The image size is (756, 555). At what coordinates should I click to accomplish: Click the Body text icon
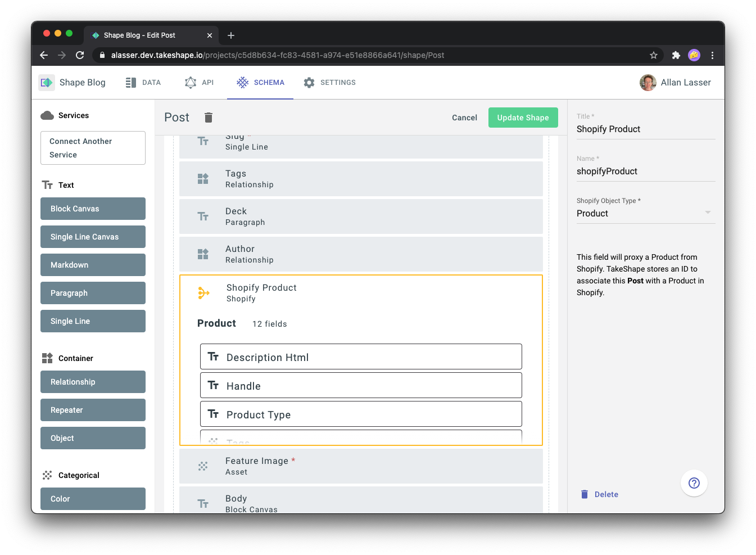pos(203,504)
